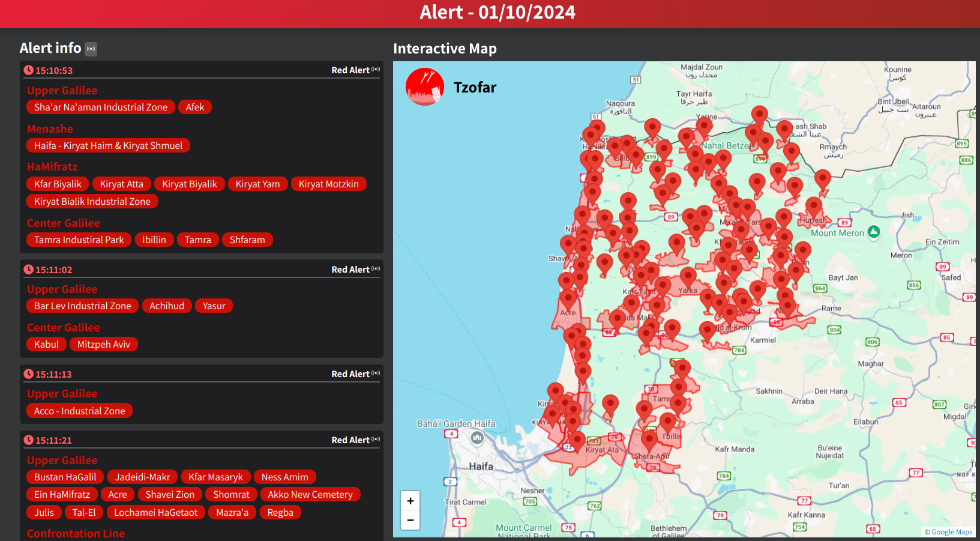The height and width of the screenshot is (541, 980).
Task: Select the Jadeidi-Makr tag
Action: pyautogui.click(x=143, y=477)
